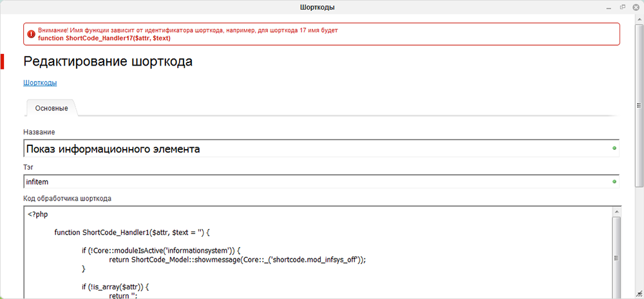This screenshot has width=644, height=299.
Task: Click the code editor scrollbar thumb
Action: [616, 258]
